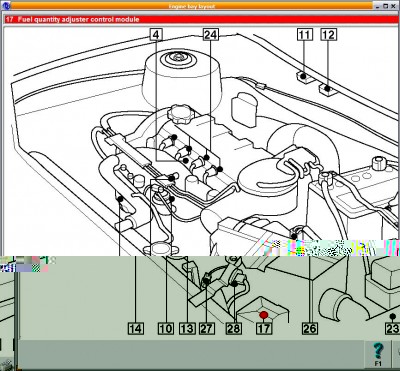Image resolution: width=400 pixels, height=371 pixels.
Task: Open the window menu icon in the title bar
Action: [5, 6]
